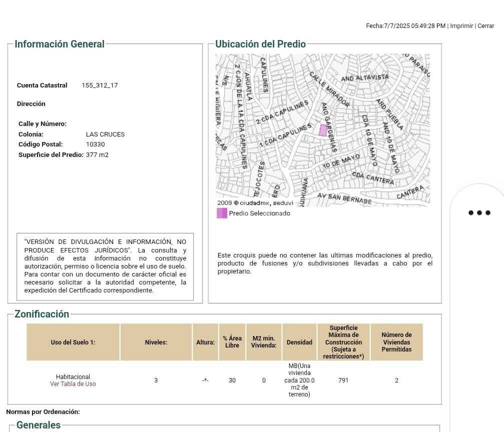Click the pink Predio Seleccionado legend swatch
This screenshot has width=504, height=432.
coord(222,213)
